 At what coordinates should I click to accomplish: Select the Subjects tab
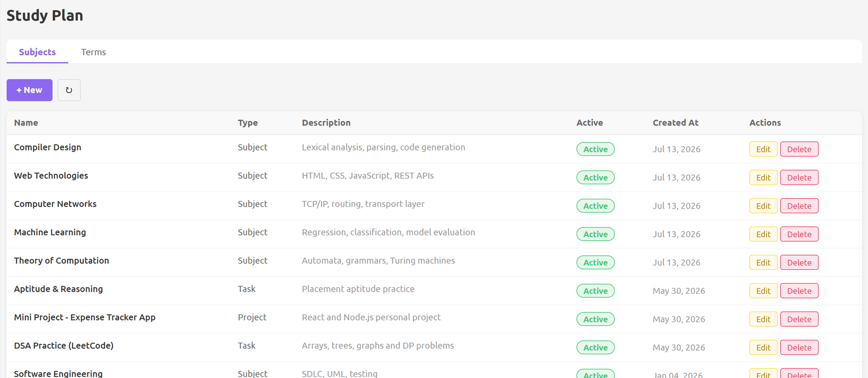click(x=37, y=52)
